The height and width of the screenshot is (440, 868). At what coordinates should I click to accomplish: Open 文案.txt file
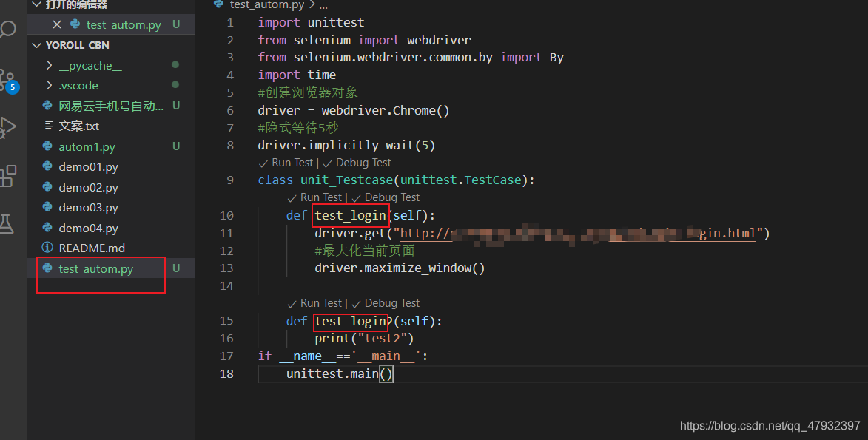(78, 126)
